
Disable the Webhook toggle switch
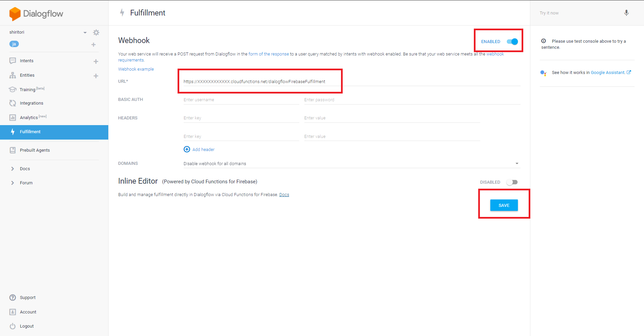click(512, 42)
